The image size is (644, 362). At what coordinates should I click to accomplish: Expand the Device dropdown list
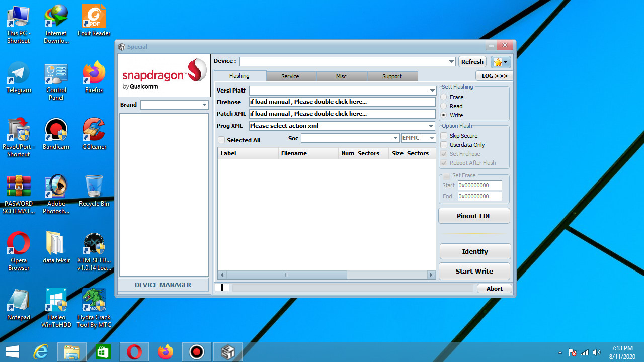[x=451, y=61]
